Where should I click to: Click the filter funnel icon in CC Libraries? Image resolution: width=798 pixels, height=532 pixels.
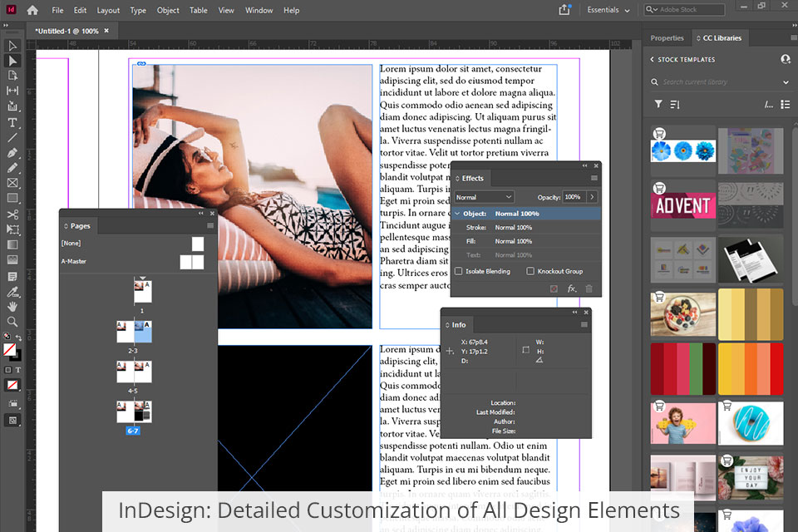(x=658, y=105)
